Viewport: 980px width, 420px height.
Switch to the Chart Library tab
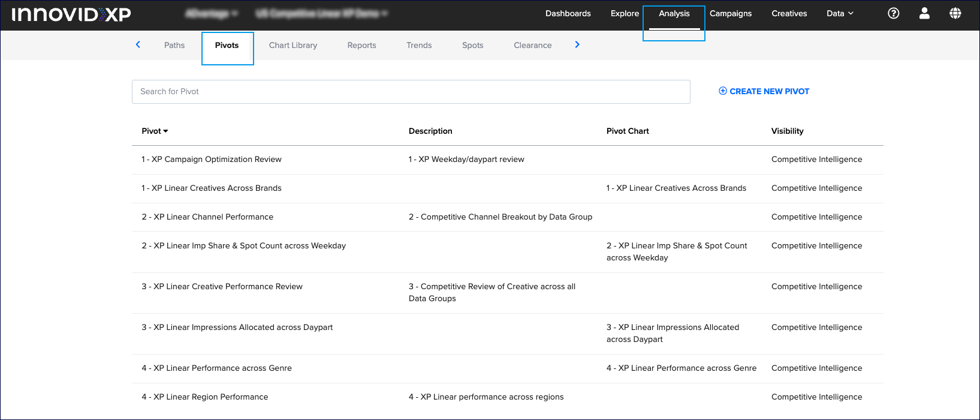(x=293, y=45)
